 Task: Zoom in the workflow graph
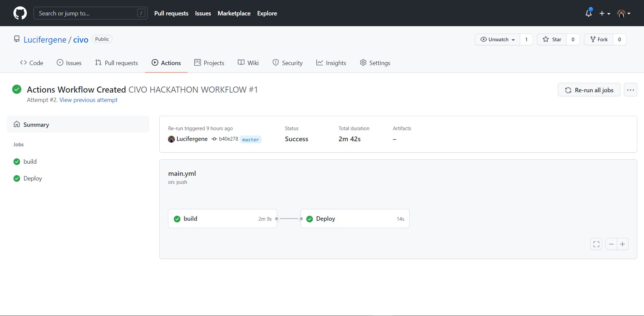(623, 244)
